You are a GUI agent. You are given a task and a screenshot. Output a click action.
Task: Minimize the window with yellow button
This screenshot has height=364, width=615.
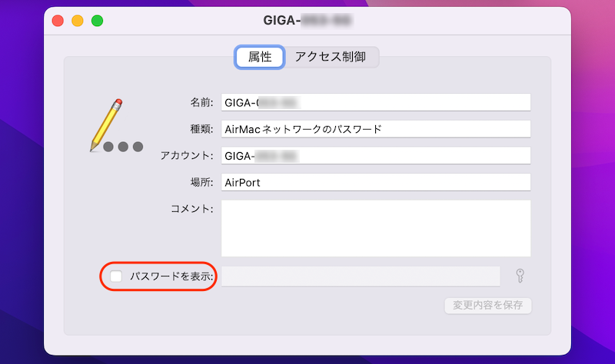tap(78, 21)
